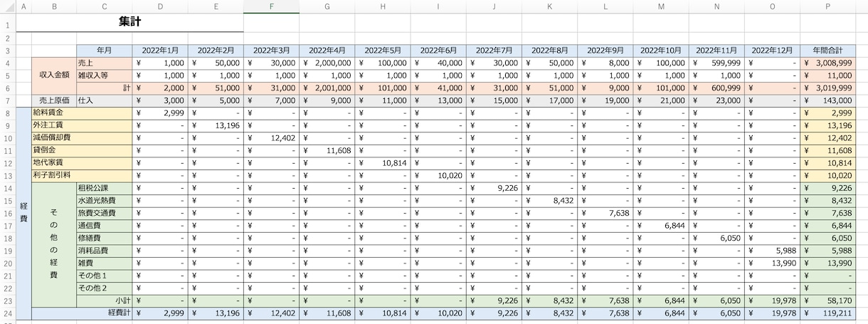Select the 6,050 cell in 修繕費 row, November
The height and width of the screenshot is (324, 868).
point(716,238)
